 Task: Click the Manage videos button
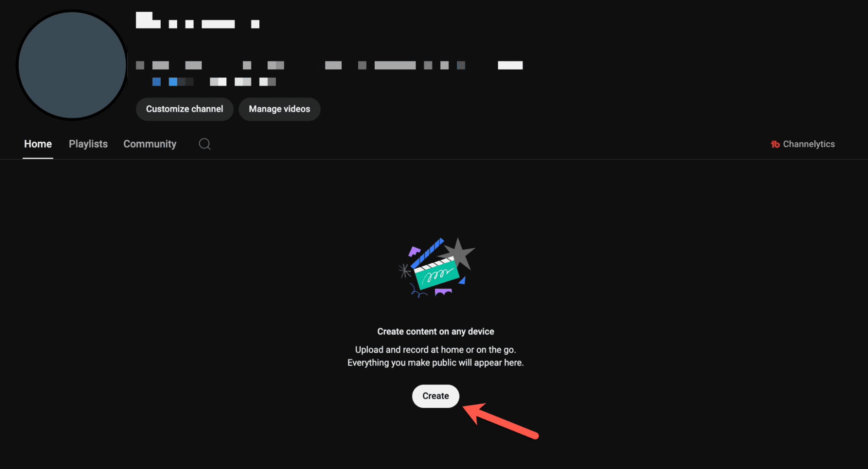pyautogui.click(x=280, y=109)
